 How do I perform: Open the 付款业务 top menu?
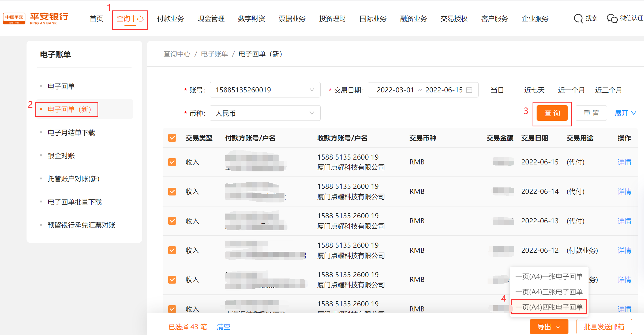pos(170,19)
